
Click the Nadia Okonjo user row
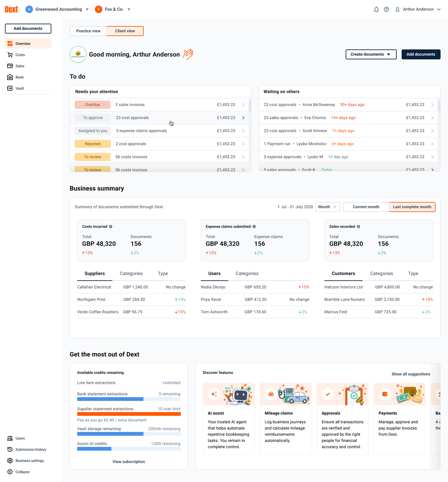click(x=255, y=287)
